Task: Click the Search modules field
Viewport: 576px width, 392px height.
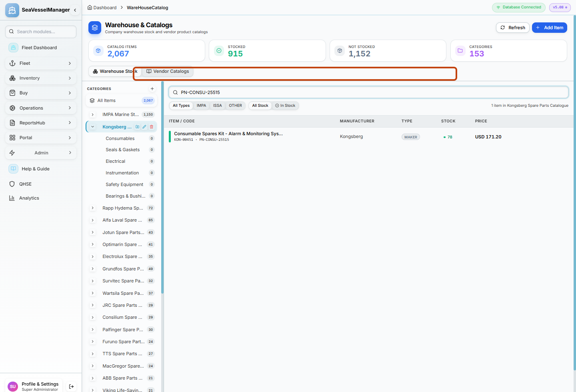Action: coord(41,32)
